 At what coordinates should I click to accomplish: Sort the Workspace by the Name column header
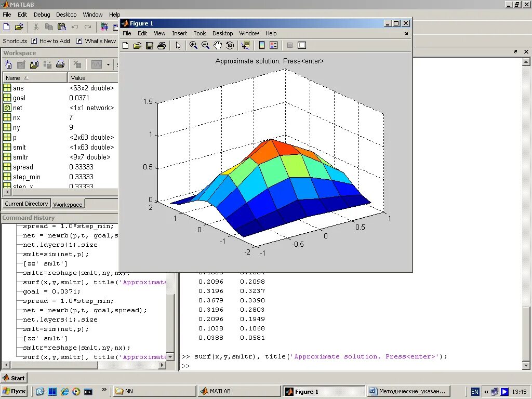[x=35, y=78]
